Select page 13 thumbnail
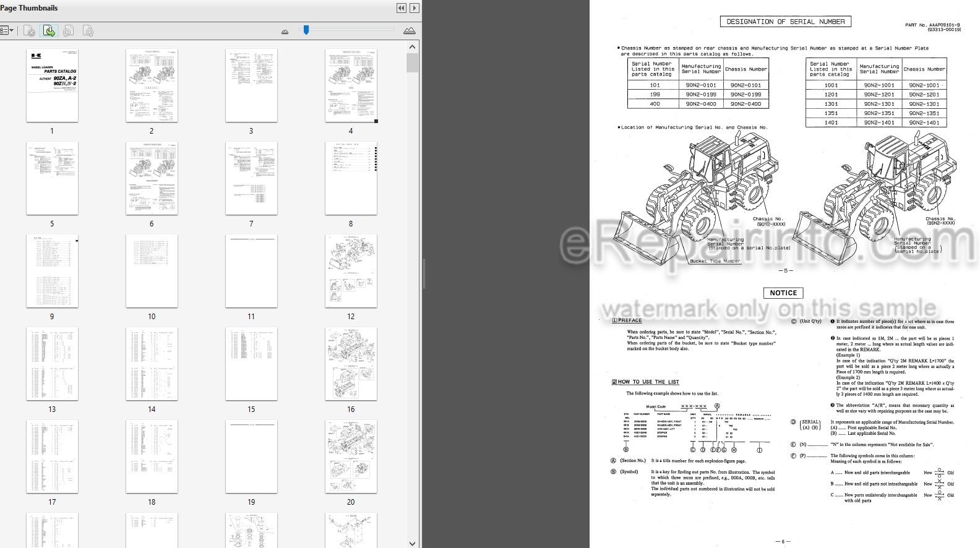Screen dimensions: 980x548 (52, 364)
